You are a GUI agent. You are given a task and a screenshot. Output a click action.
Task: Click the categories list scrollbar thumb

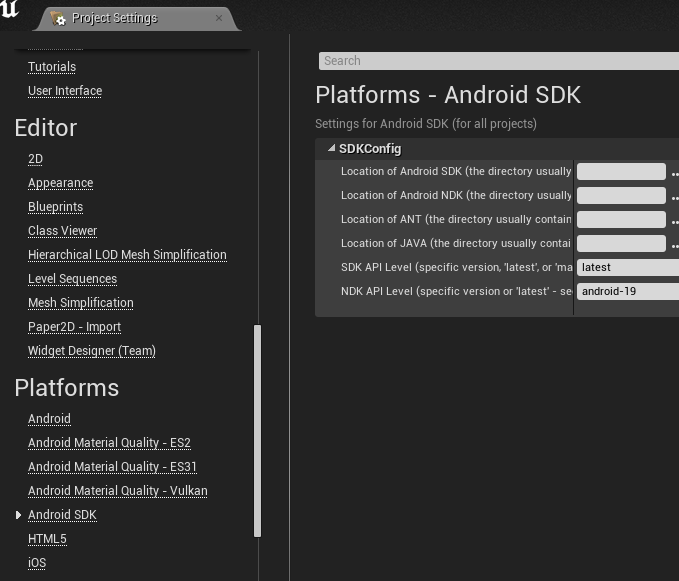pos(257,431)
